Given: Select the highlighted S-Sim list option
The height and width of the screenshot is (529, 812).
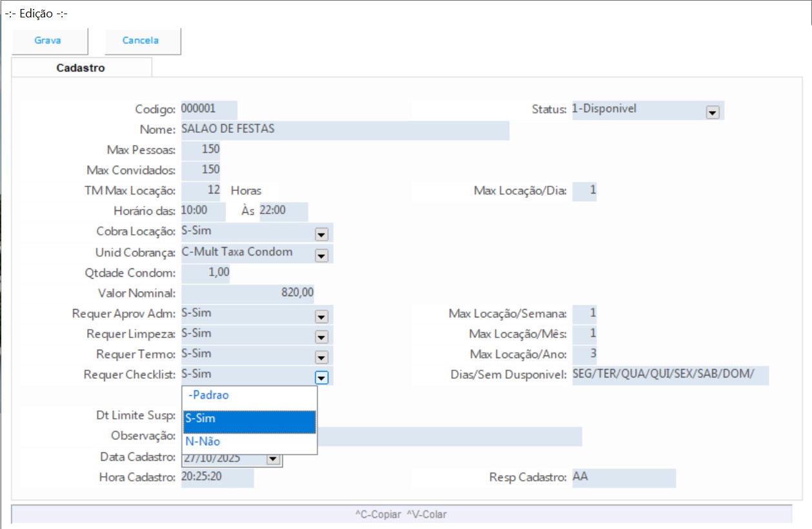Looking at the screenshot, I should pyautogui.click(x=249, y=419).
